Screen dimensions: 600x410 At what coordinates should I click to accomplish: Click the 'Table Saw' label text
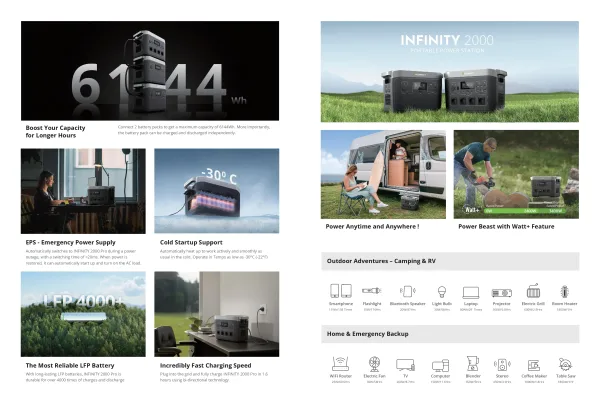tap(566, 376)
